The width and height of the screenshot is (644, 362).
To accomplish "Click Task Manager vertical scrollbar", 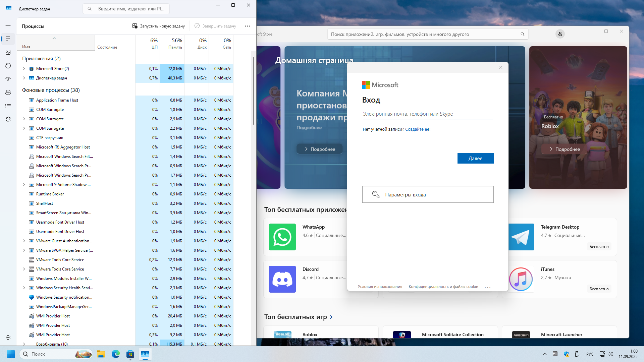I will 253,90.
